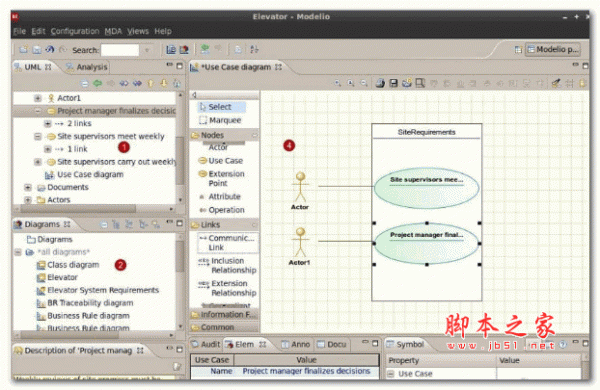Click the Save icon in main toolbar
This screenshot has width=600, height=390.
[x=37, y=50]
